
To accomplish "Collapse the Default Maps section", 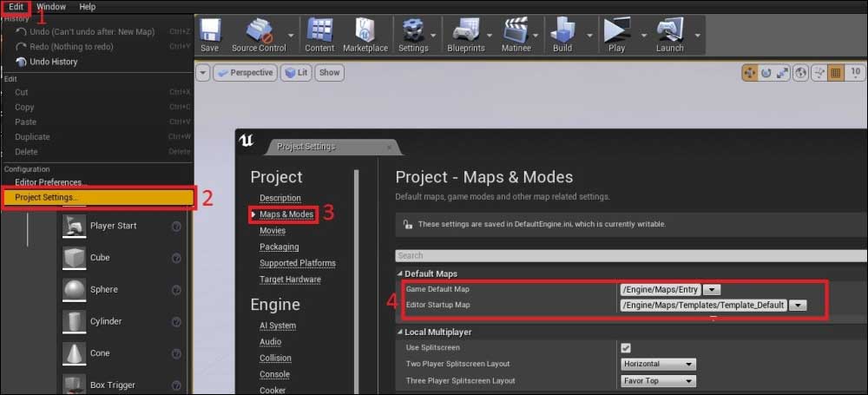I will [400, 273].
